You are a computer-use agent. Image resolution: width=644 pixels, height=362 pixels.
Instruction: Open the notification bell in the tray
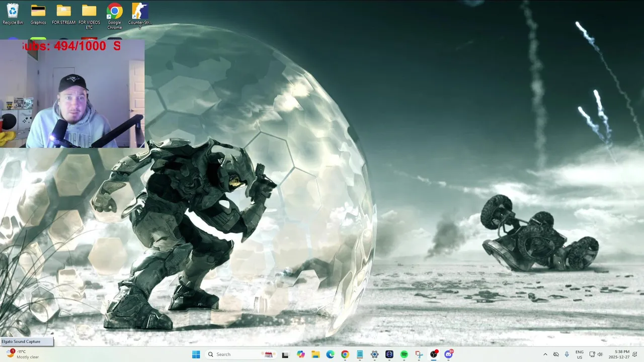coord(635,354)
